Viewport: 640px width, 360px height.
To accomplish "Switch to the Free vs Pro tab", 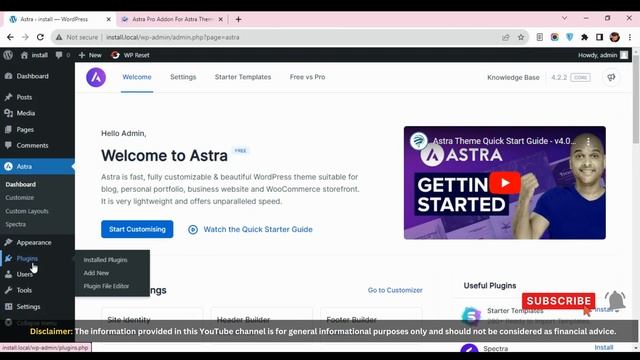I will tap(307, 77).
